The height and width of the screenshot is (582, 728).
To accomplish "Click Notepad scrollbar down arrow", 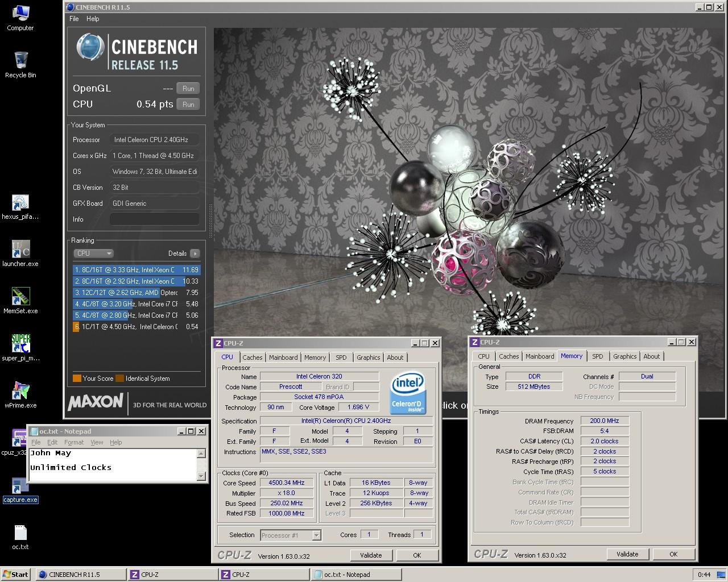I will click(x=201, y=476).
